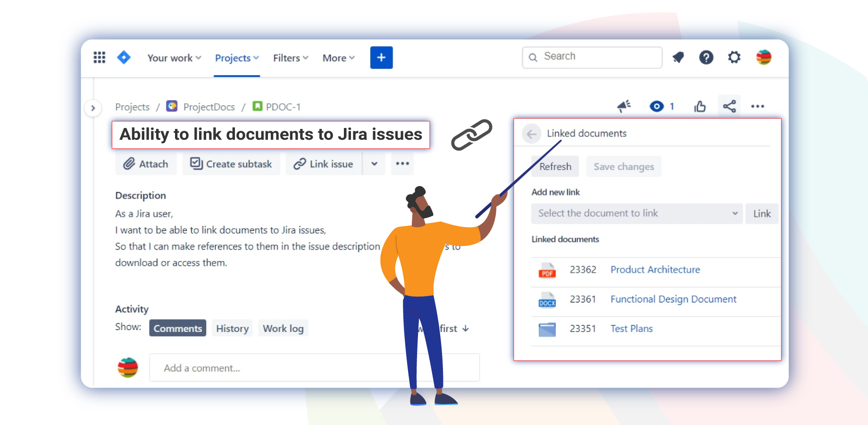Click the search magnifier icon
868x425 pixels.
(x=533, y=57)
